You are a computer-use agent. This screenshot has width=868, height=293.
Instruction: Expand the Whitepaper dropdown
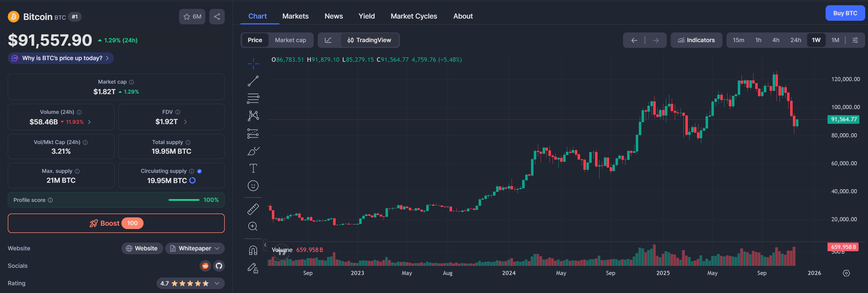point(195,248)
